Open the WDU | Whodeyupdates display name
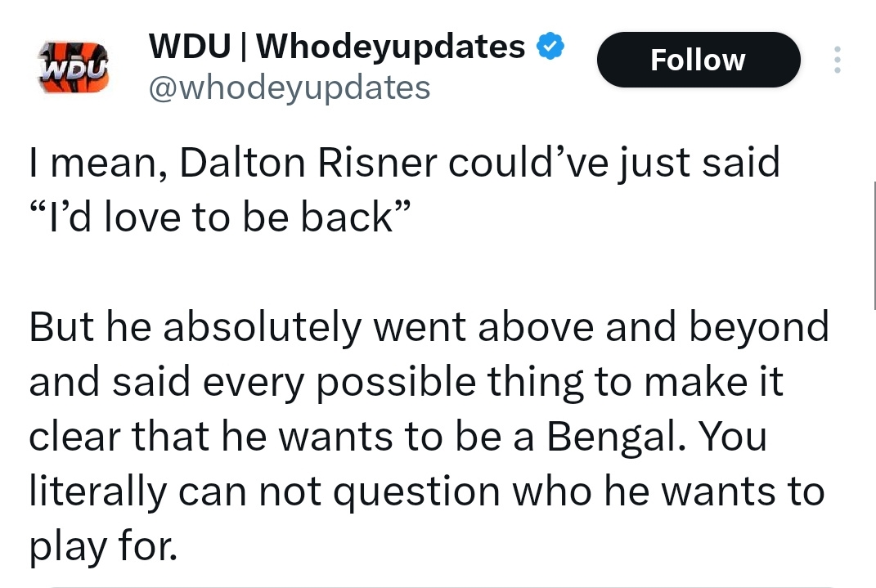Image resolution: width=876 pixels, height=588 pixels. (x=337, y=47)
